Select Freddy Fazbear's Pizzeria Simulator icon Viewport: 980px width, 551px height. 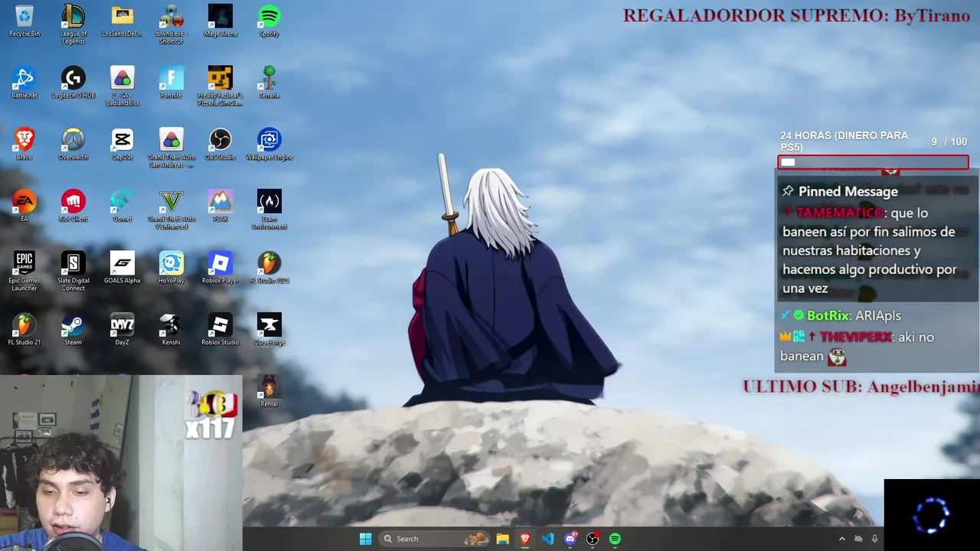220,86
